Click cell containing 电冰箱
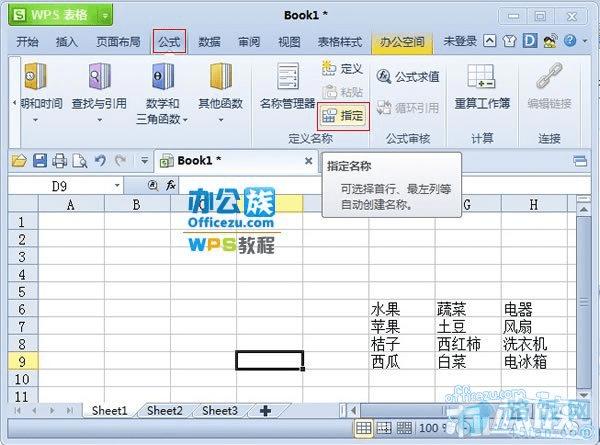Image resolution: width=600 pixels, height=445 pixels. 534,362
